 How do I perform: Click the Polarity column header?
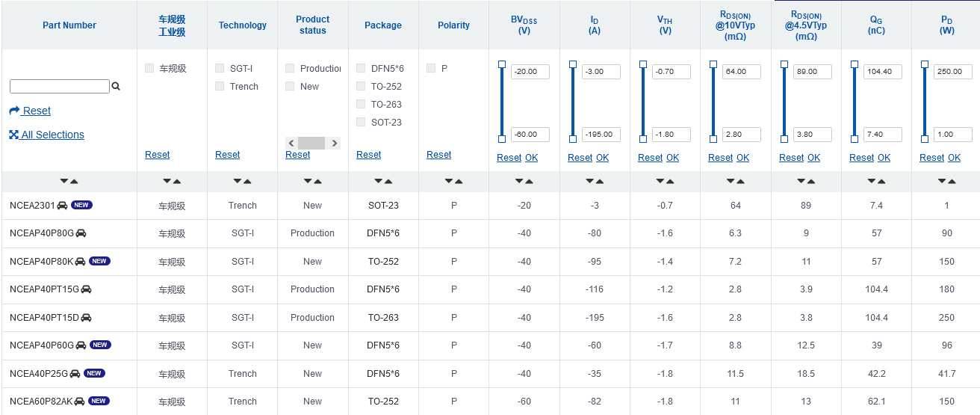[454, 25]
